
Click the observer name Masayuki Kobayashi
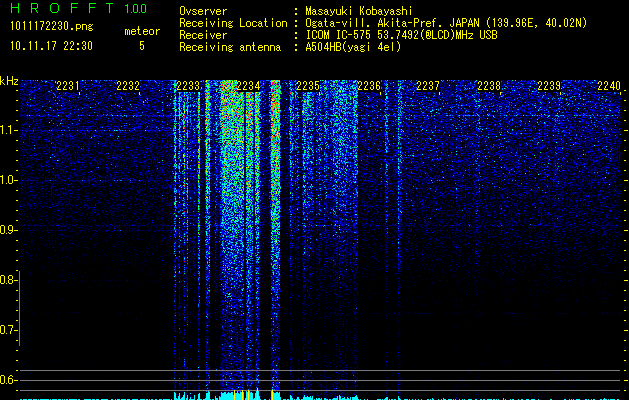[x=359, y=11]
